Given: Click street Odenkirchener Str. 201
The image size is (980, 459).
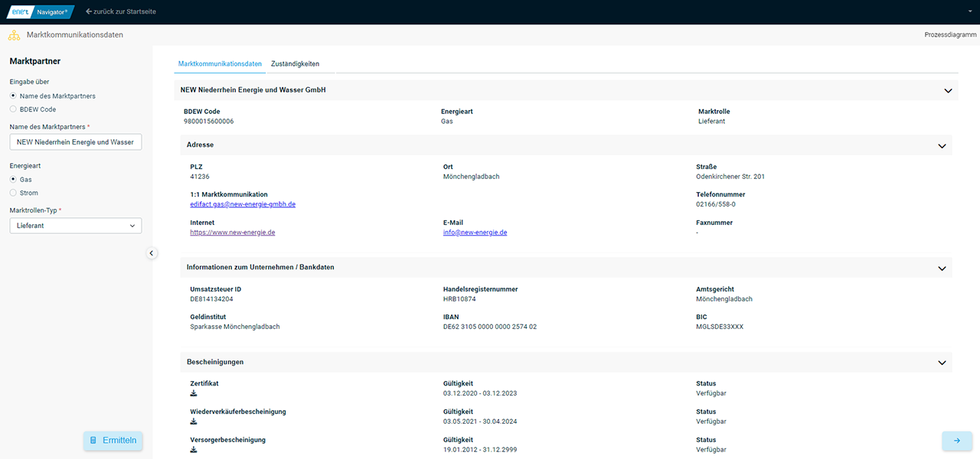Looking at the screenshot, I should tap(730, 177).
